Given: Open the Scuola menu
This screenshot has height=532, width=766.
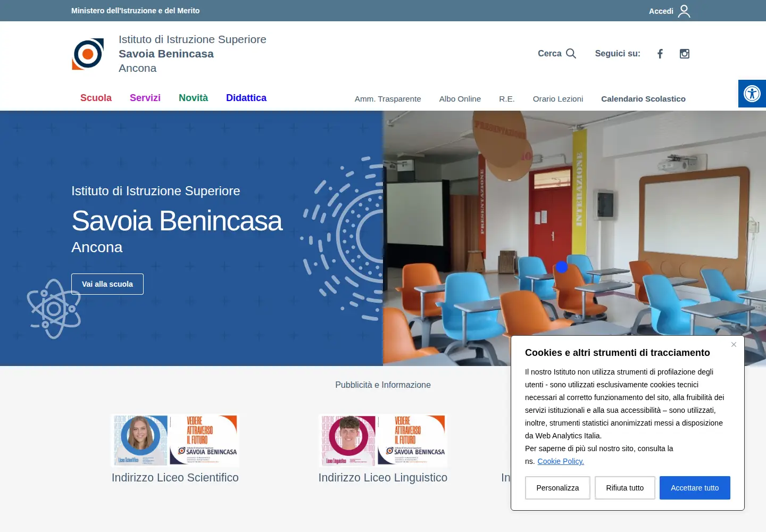Looking at the screenshot, I should tap(96, 98).
